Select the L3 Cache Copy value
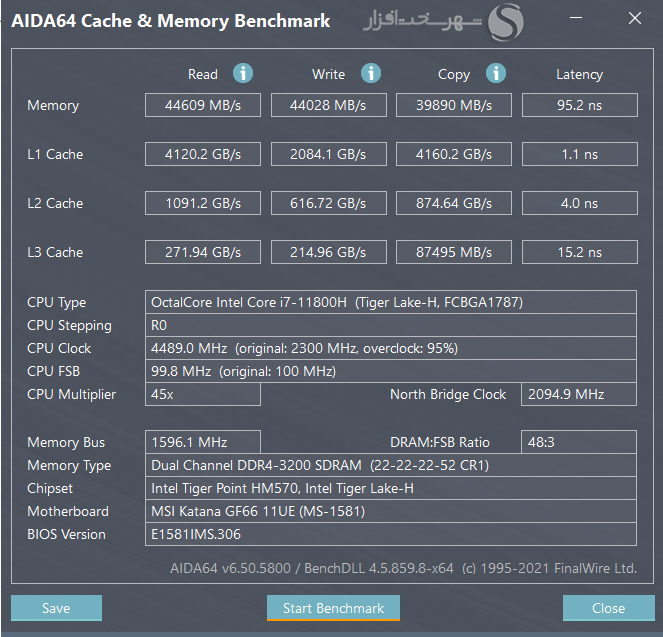 [x=454, y=252]
